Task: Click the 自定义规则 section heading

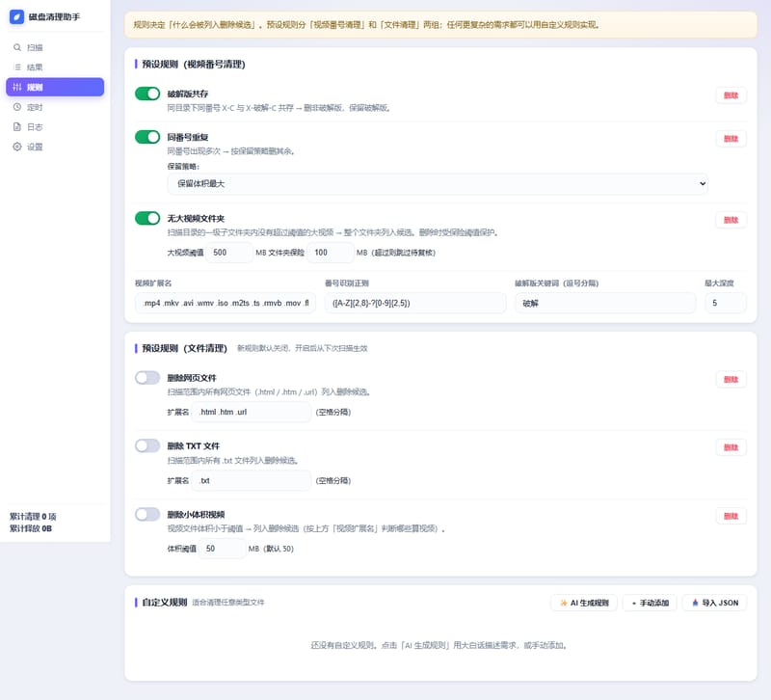Action: pyautogui.click(x=164, y=602)
